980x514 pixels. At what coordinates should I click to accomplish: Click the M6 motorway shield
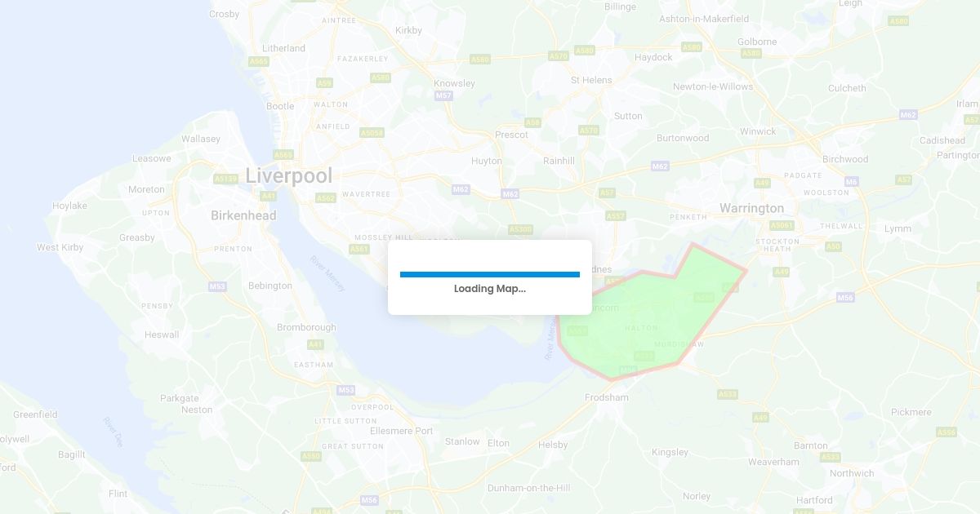[852, 181]
